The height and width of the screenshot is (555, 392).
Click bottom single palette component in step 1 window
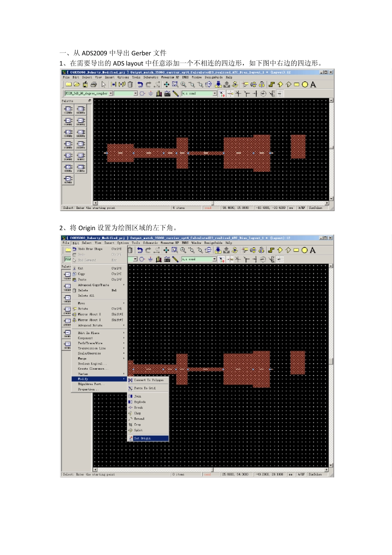point(68,180)
